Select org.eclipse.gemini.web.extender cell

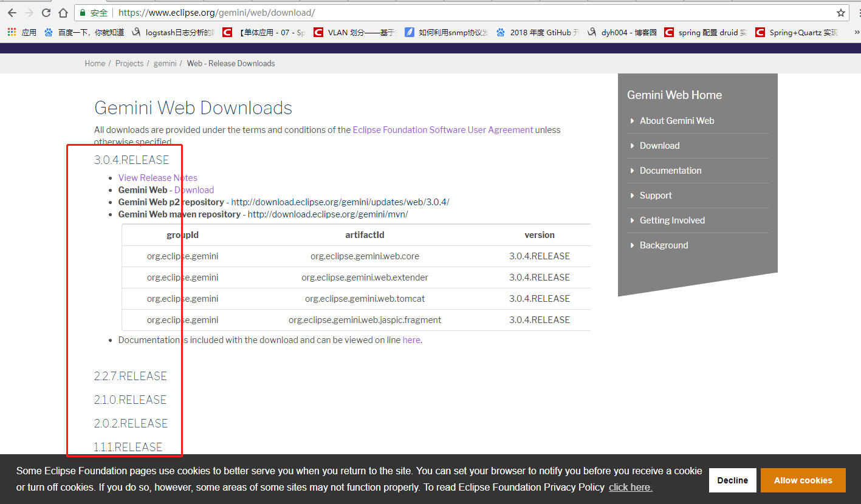[365, 278]
